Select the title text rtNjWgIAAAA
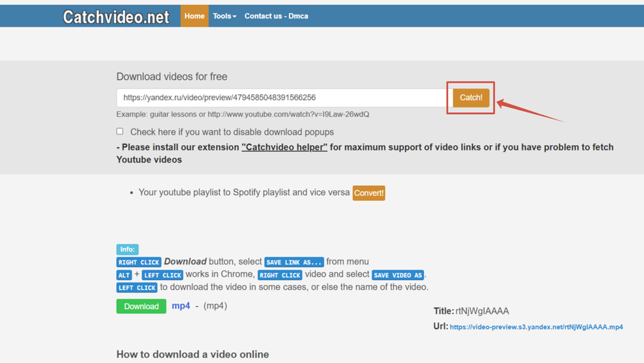Screen dimensions: 644x363 pyautogui.click(x=482, y=311)
